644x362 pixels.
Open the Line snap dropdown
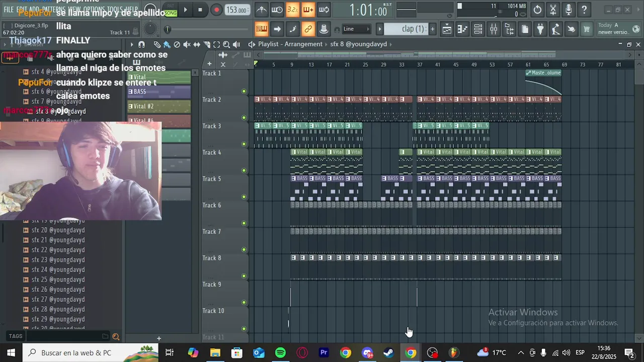tap(356, 29)
